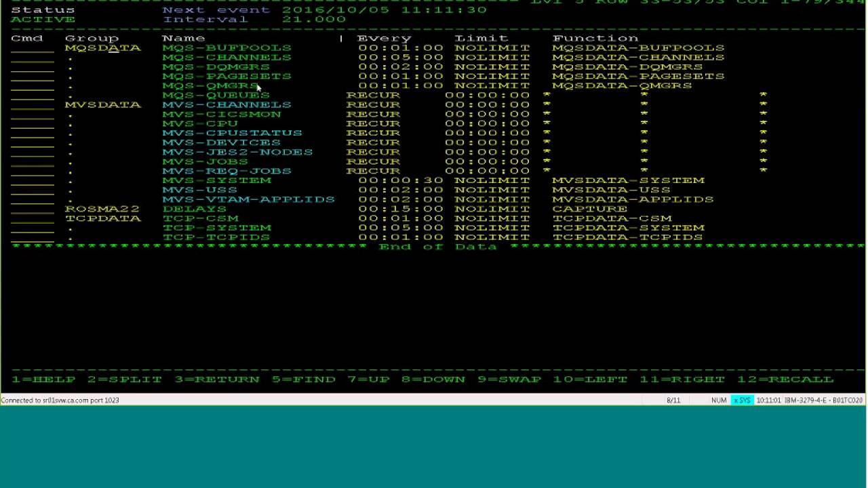Click the 8/11 cursor position indicator
Viewport: 868px width, 488px height.
click(673, 401)
